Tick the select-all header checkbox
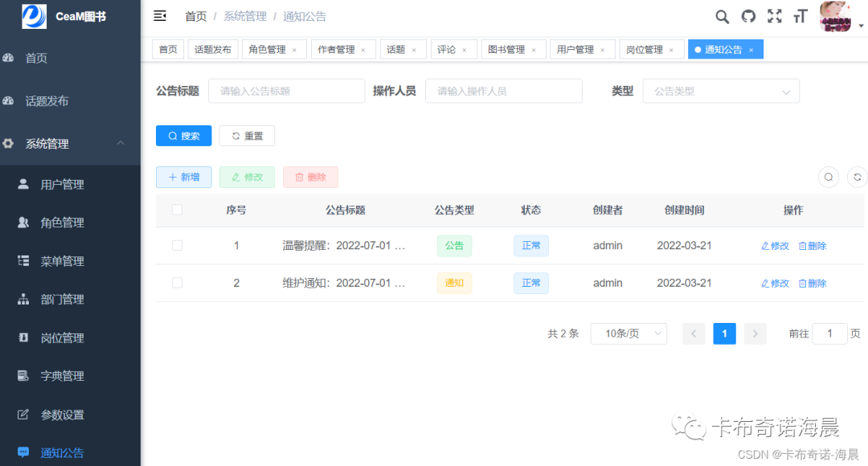This screenshot has width=868, height=466. [x=177, y=210]
